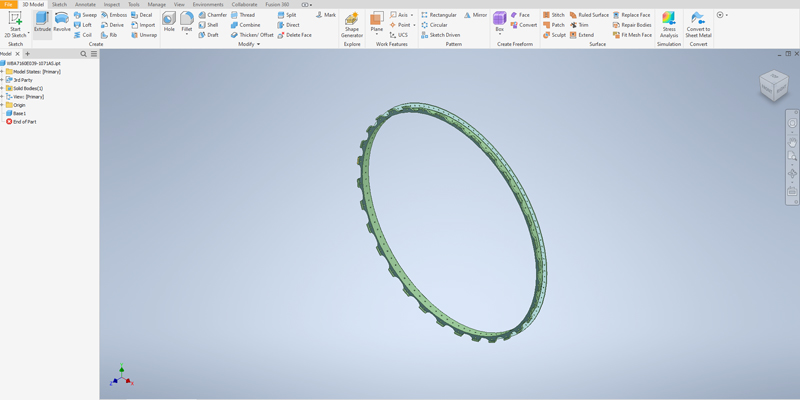Choose the Direct edit tool
The width and height of the screenshot is (800, 400).
click(288, 25)
